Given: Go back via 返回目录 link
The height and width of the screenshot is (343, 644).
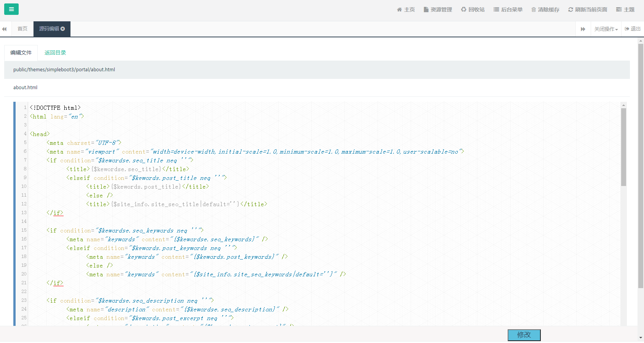Looking at the screenshot, I should point(55,53).
